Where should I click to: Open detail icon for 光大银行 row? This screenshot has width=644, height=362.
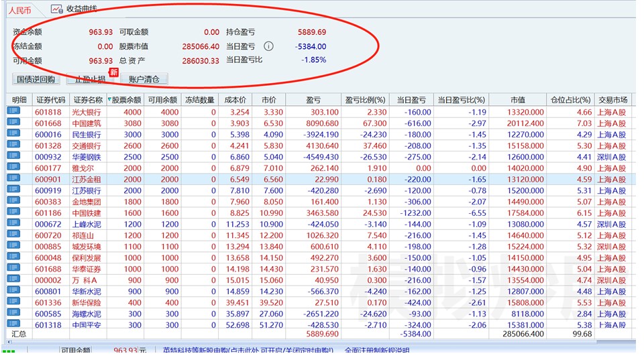click(x=13, y=112)
